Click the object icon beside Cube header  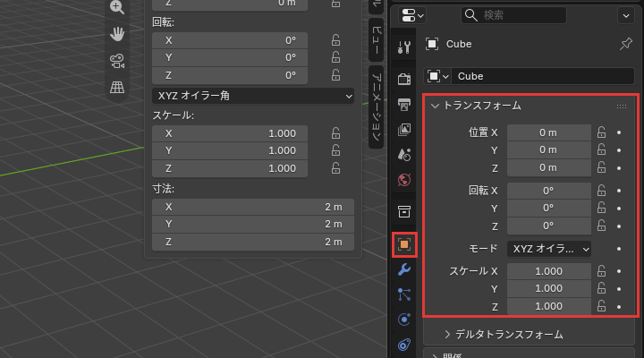(432, 44)
